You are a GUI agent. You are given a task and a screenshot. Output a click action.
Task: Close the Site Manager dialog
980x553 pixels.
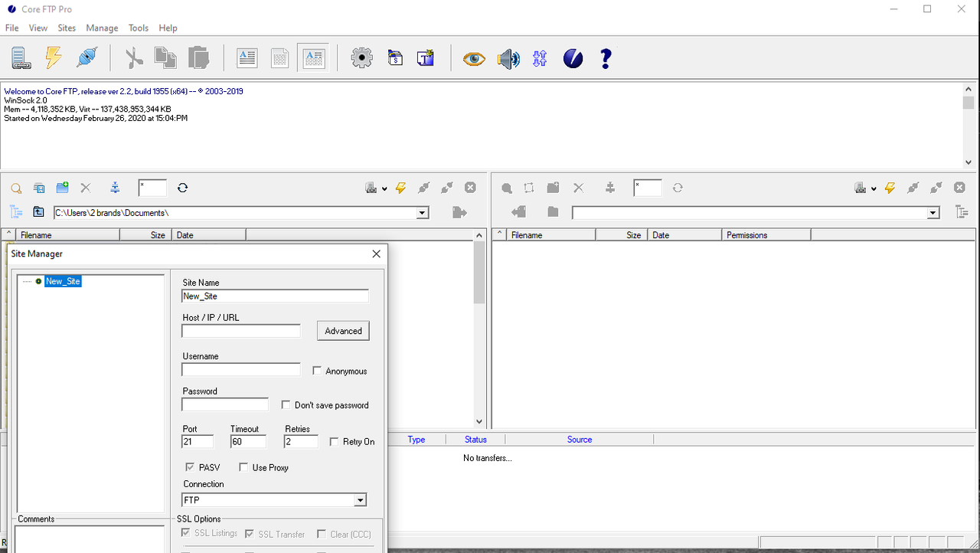pos(376,254)
